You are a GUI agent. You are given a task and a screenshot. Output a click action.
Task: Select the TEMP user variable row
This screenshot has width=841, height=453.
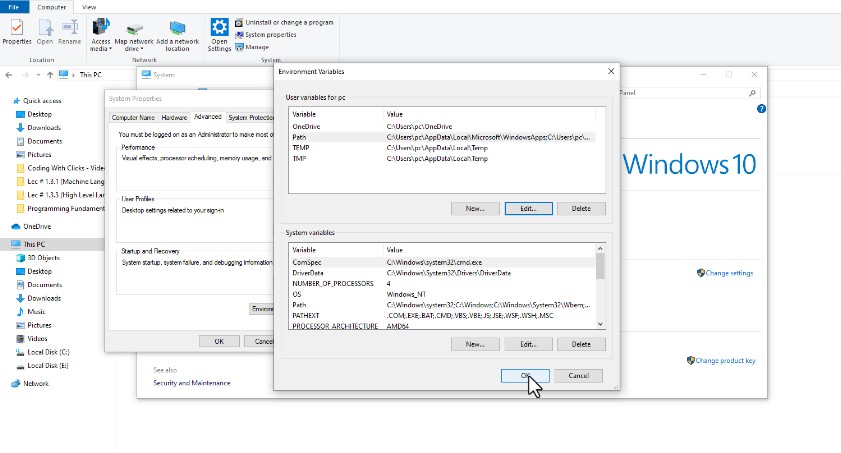[x=441, y=148]
